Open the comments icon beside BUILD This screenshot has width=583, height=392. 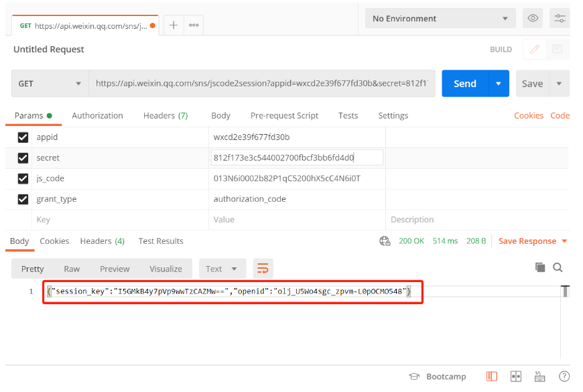pyautogui.click(x=557, y=49)
